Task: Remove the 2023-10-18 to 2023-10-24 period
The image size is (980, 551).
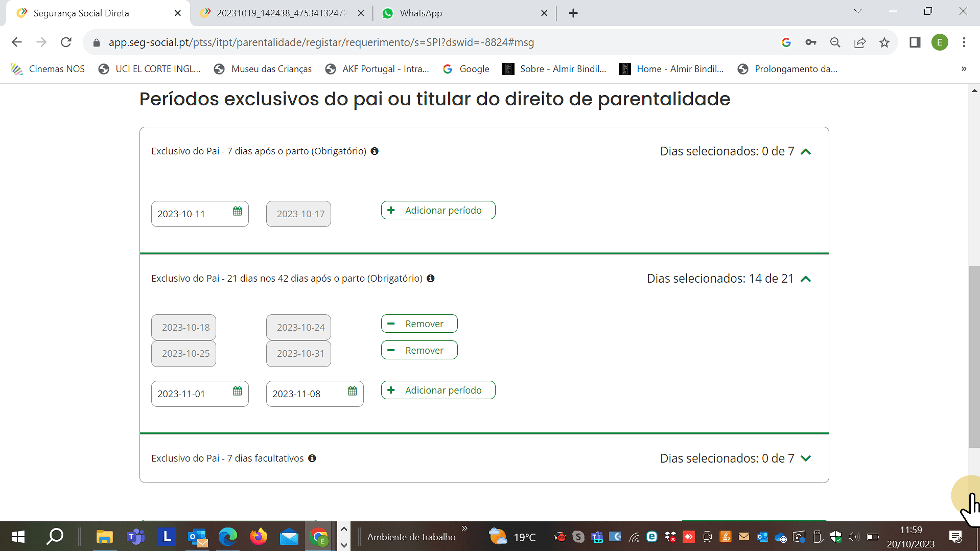Action: tap(419, 324)
